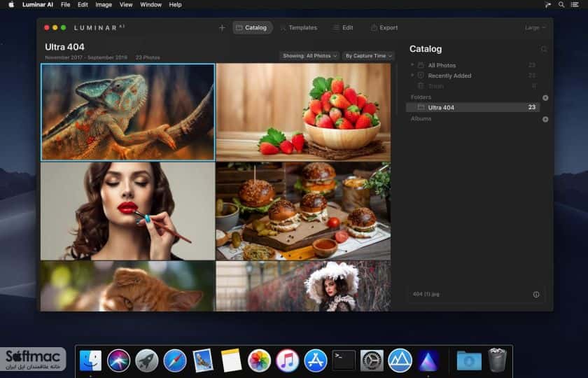The height and width of the screenshot is (378, 588).
Task: Click the Ultra 404 folder heading
Action: pos(64,47)
